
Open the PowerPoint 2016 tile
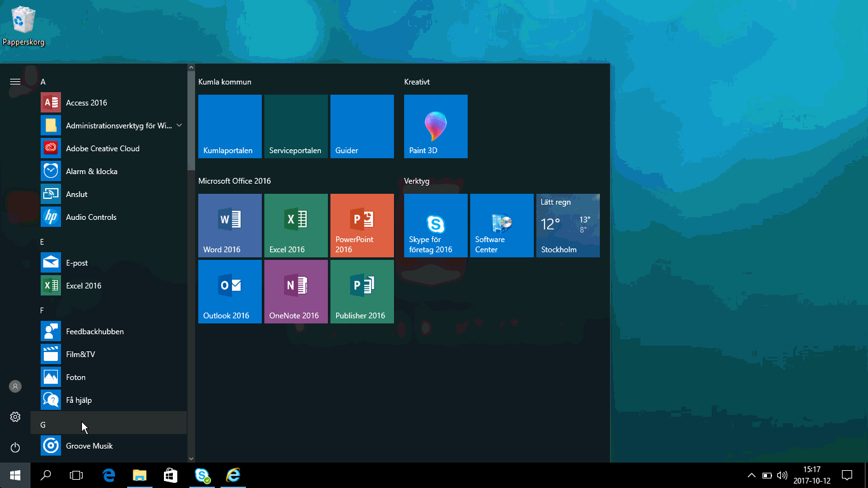tap(362, 226)
